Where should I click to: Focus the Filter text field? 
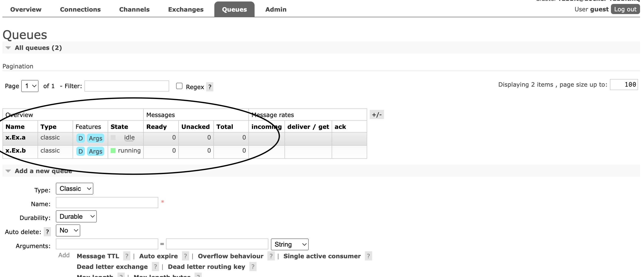(127, 86)
